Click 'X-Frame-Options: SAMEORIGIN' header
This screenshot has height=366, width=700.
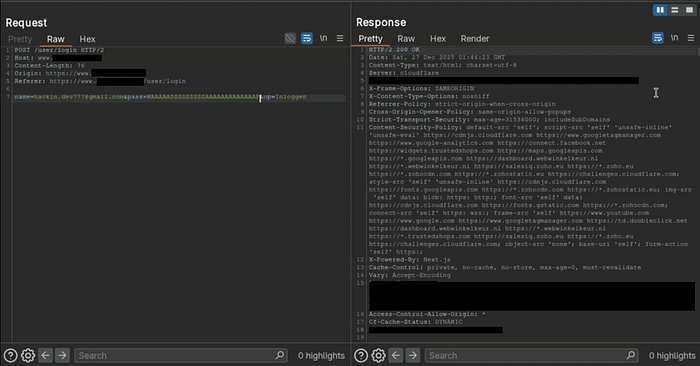[421, 88]
